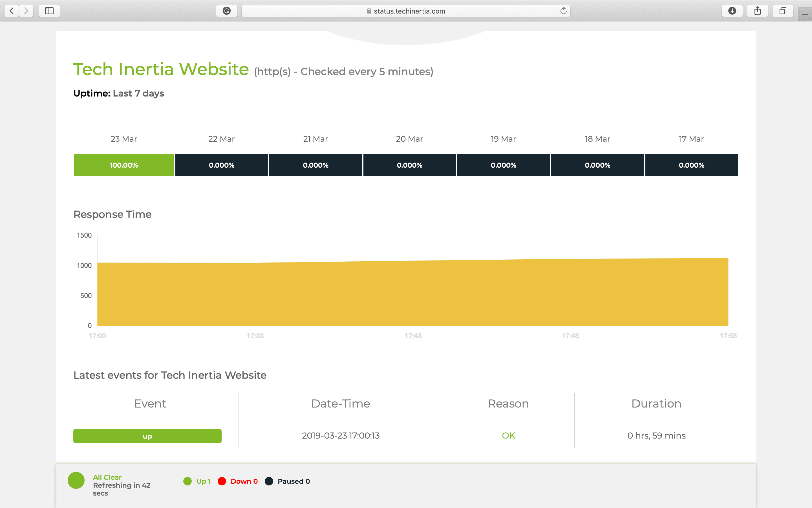This screenshot has width=812, height=508.
Task: Click the status.techinertia.com address bar
Action: 406,11
